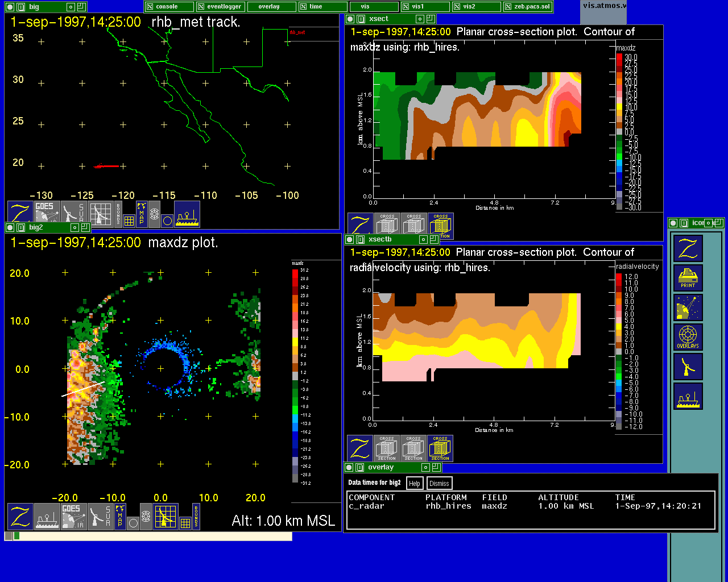The height and width of the screenshot is (582, 728).
Task: Toggle the console window checkbox in top bar
Action: [x=150, y=7]
